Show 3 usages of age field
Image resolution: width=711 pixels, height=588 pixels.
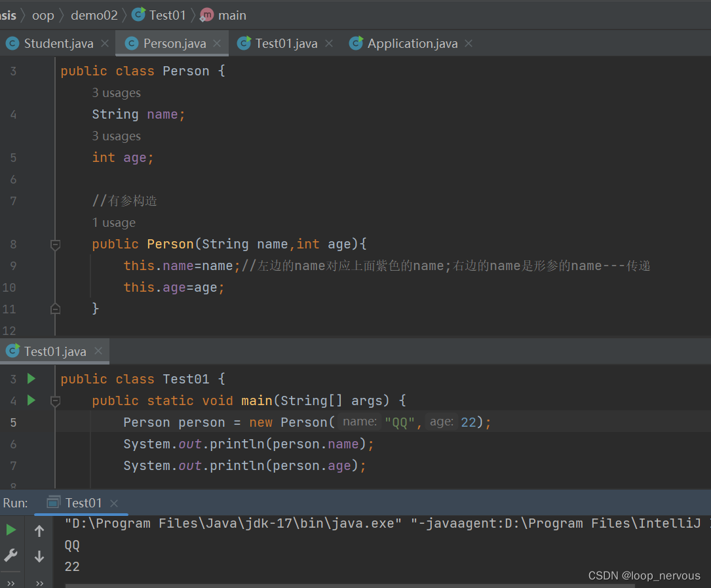coord(117,136)
